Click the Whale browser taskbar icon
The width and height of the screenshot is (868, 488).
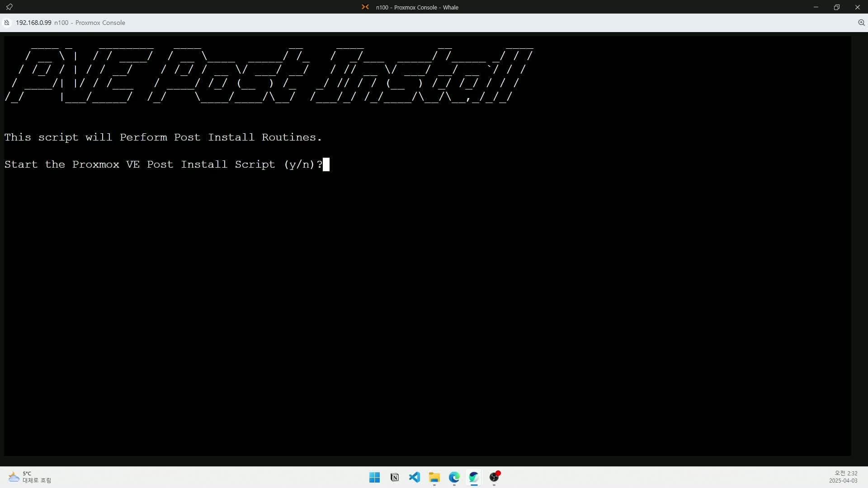(474, 477)
